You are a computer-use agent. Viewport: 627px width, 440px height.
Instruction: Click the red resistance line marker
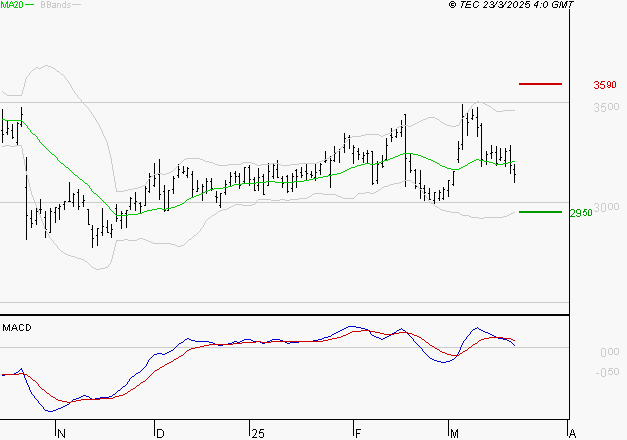coord(540,84)
